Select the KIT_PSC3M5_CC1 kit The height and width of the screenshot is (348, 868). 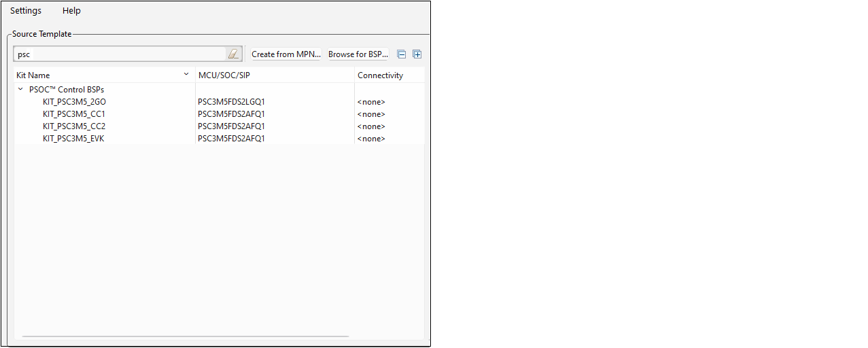coord(73,114)
